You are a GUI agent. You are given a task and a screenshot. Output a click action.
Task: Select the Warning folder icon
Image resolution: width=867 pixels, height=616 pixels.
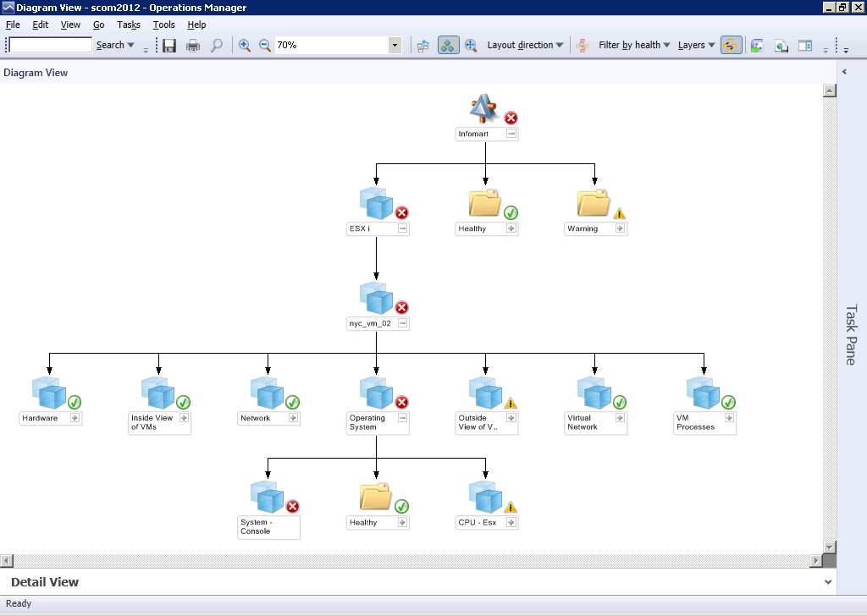(x=594, y=203)
